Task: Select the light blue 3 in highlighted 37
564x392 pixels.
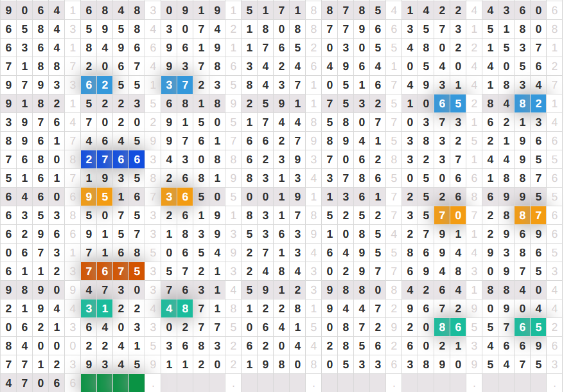Action: click(x=169, y=85)
